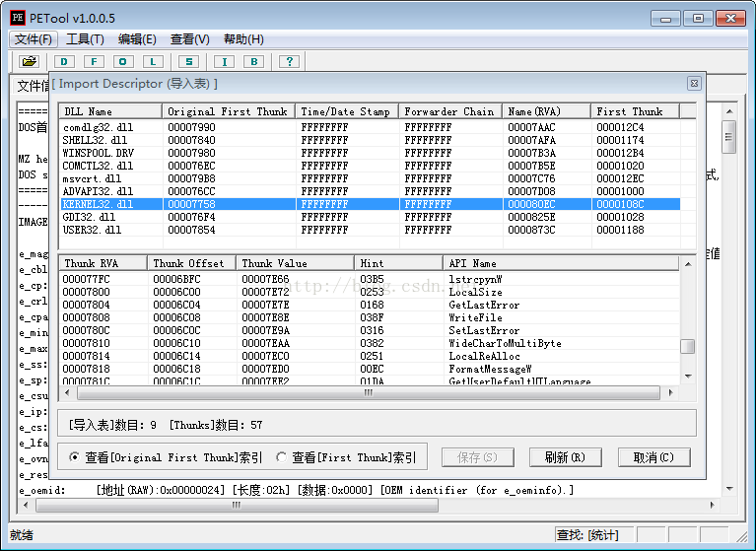The image size is (756, 551).
Task: Maximize the PETool window
Action: coord(698,19)
